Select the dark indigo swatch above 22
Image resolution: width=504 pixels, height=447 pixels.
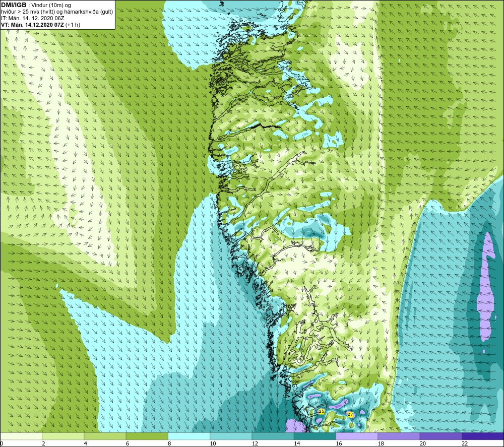(483, 436)
